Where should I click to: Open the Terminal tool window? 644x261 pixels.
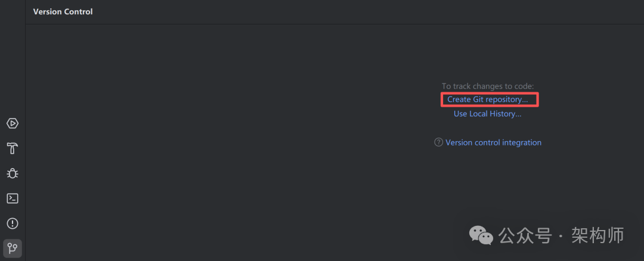click(x=13, y=198)
